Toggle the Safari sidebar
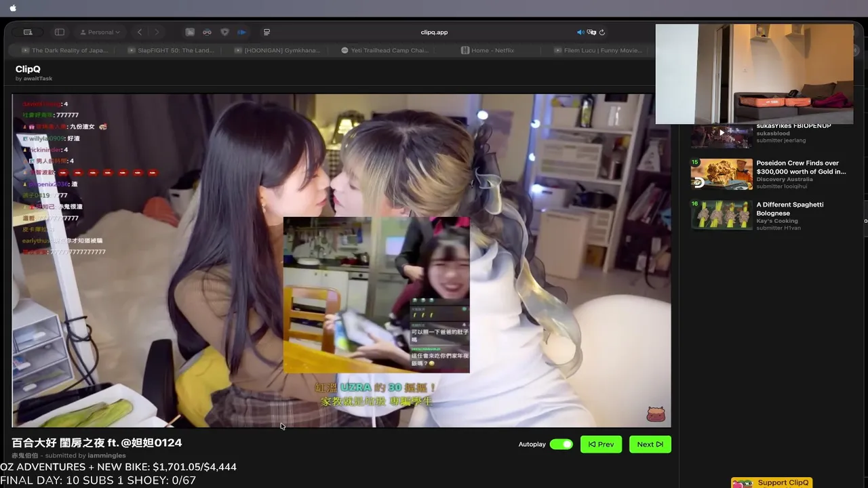The image size is (868, 488). pyautogui.click(x=60, y=32)
